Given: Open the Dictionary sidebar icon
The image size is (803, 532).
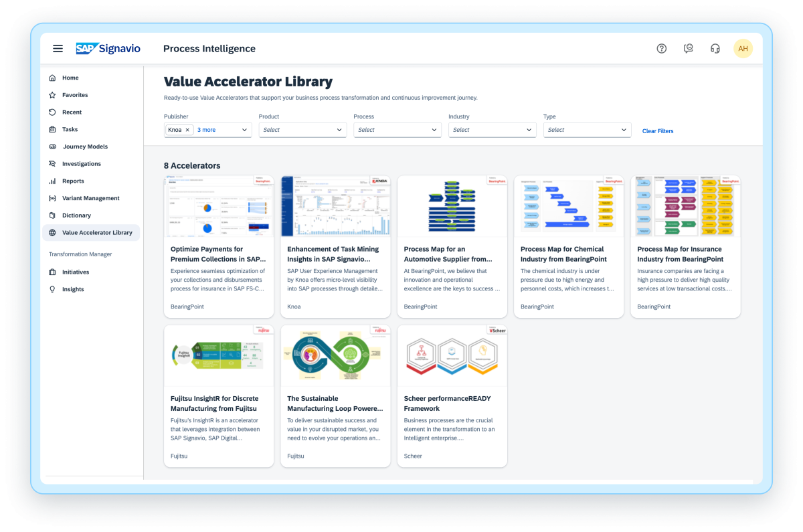Looking at the screenshot, I should (x=52, y=215).
